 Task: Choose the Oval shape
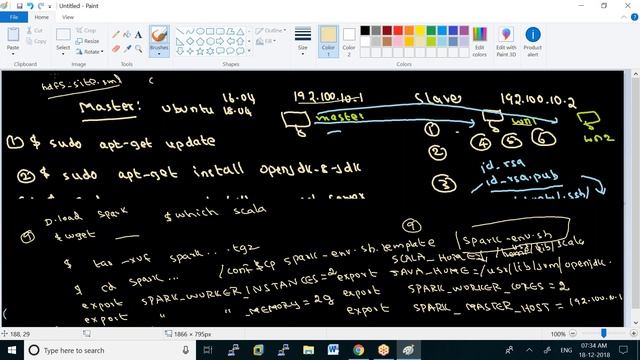pos(200,31)
